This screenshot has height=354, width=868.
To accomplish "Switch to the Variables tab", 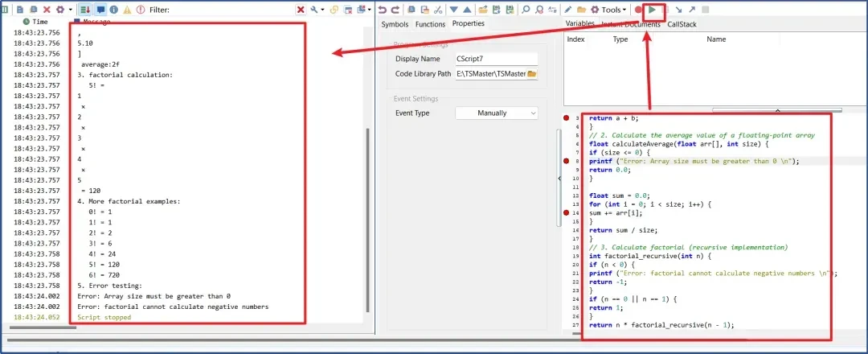I will [579, 23].
